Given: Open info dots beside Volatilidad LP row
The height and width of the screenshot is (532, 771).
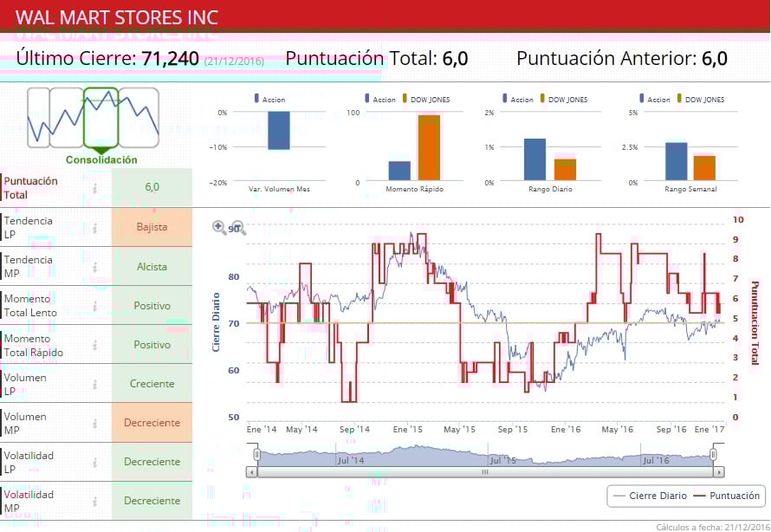Looking at the screenshot, I should point(95,462).
